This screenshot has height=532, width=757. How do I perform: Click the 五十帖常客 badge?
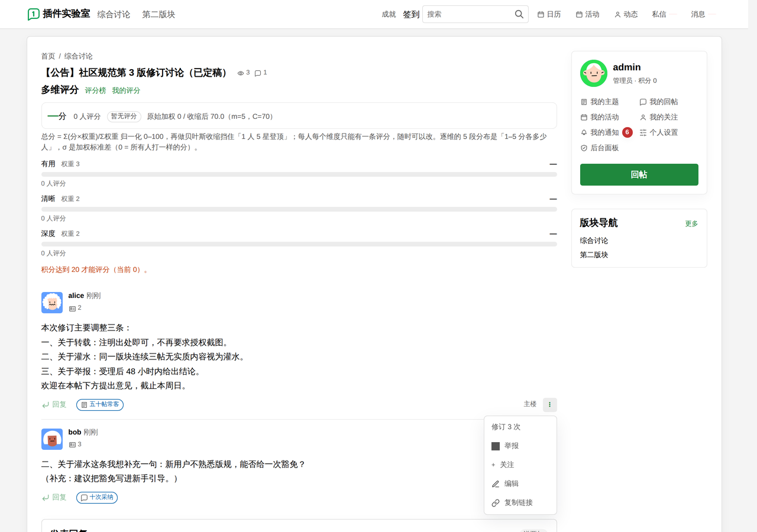click(100, 405)
